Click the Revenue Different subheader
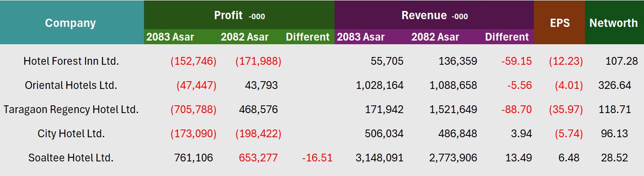Viewport: 644px width, 176px height. click(507, 37)
